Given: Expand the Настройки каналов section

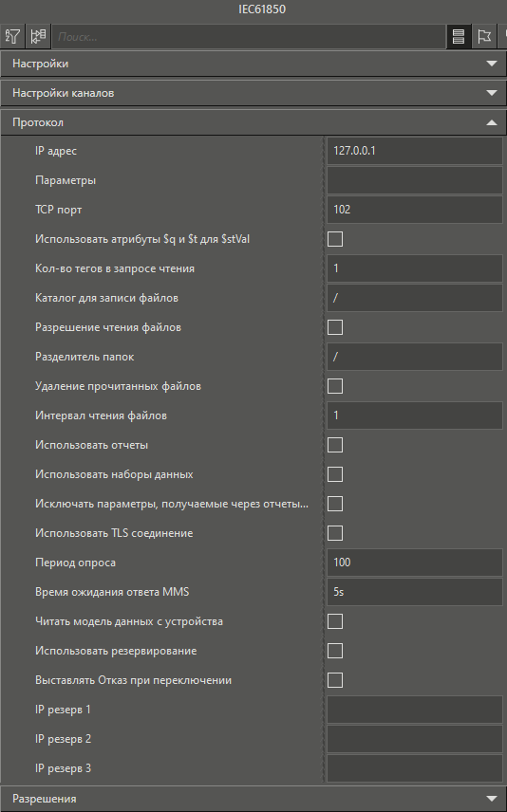Looking at the screenshot, I should click(253, 93).
